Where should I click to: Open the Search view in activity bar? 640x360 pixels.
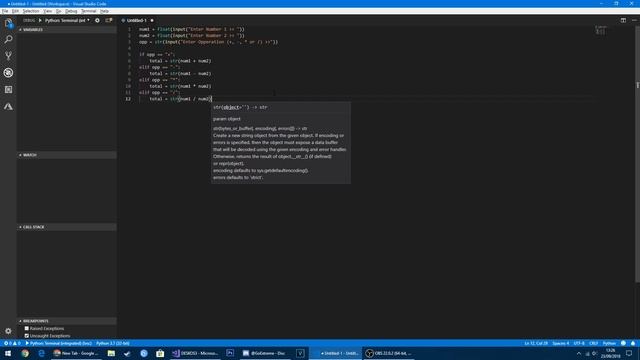(8, 40)
